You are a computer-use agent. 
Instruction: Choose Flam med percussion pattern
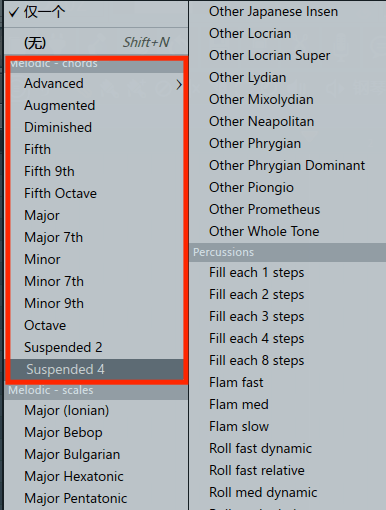tap(288, 405)
